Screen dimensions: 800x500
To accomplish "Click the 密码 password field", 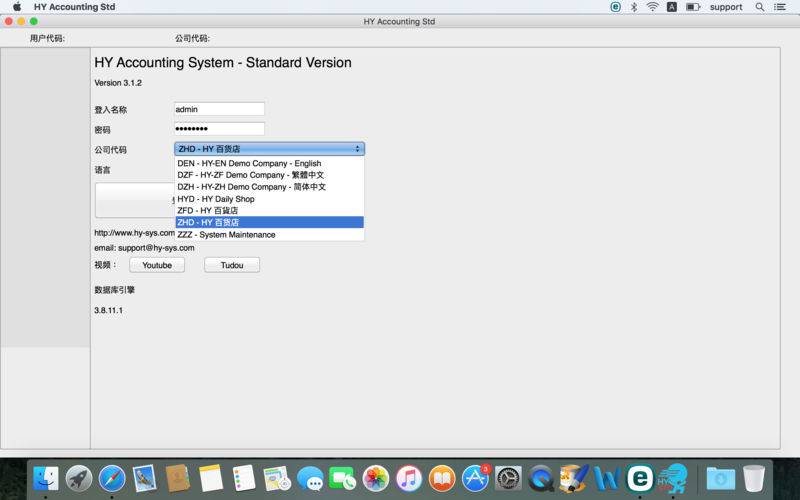I will click(219, 129).
